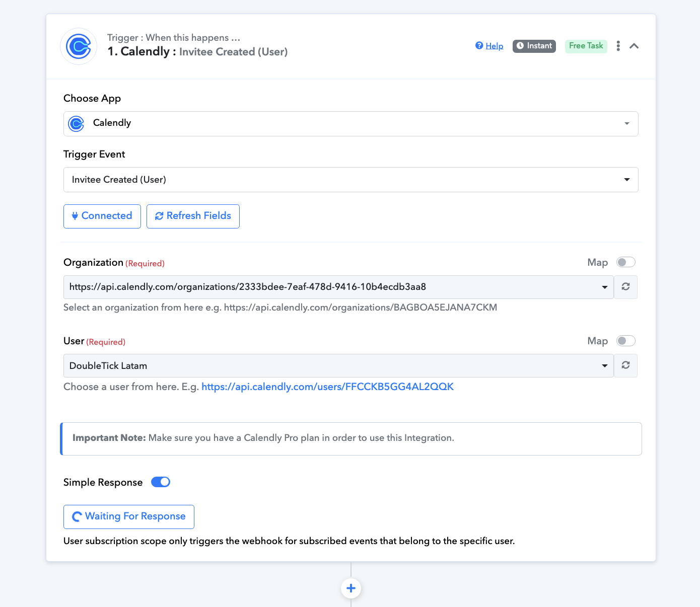Open the Help link

(489, 46)
